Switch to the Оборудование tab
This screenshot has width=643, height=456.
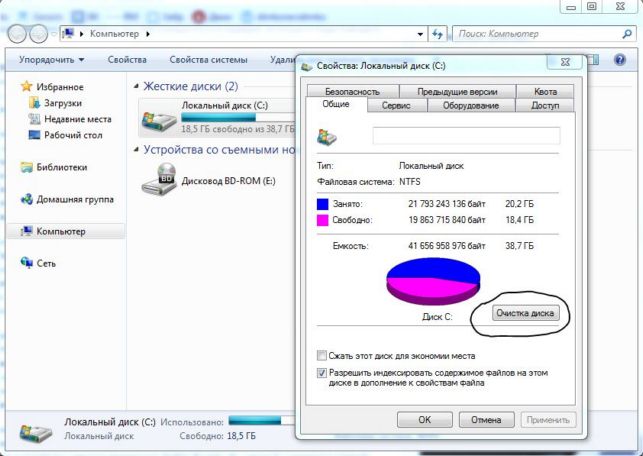click(471, 105)
